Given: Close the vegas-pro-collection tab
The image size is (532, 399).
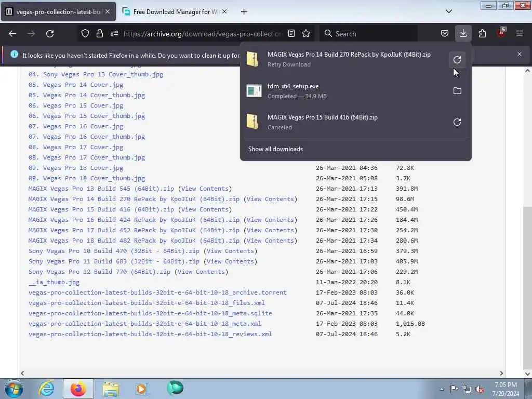Looking at the screenshot, I should click(x=107, y=11).
